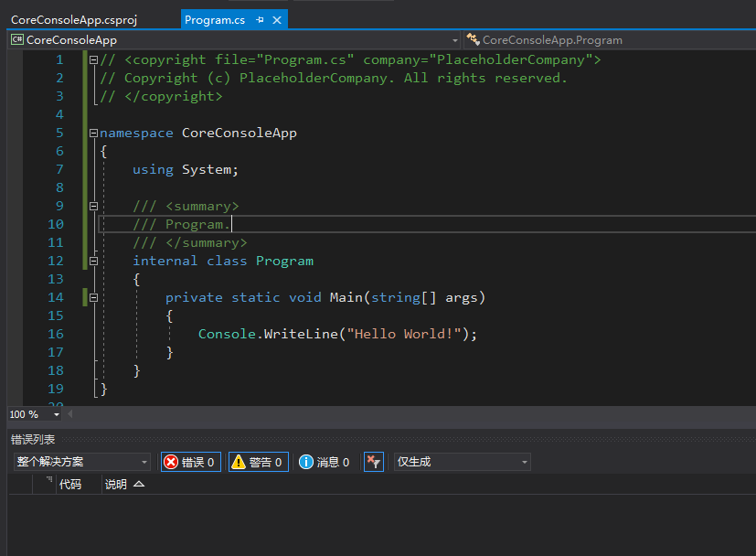Open the CoreConsoleApp project dropdown
The image size is (756, 556).
point(234,40)
